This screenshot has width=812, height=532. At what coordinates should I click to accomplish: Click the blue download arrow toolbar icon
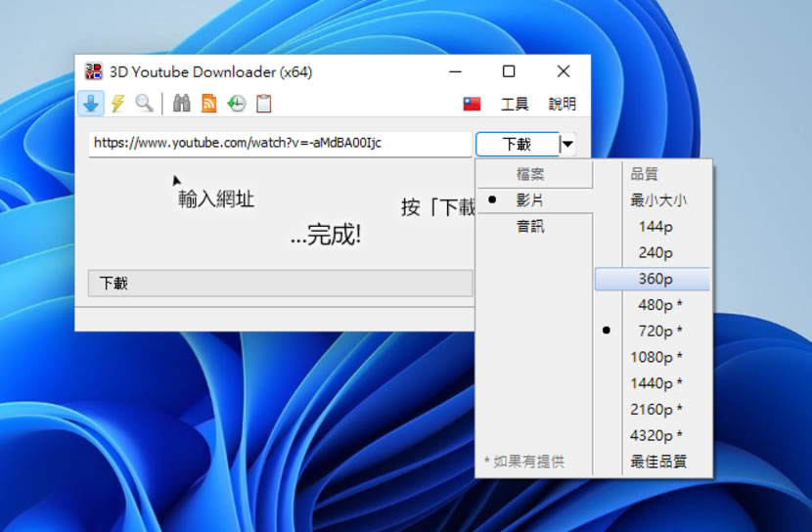click(x=91, y=104)
